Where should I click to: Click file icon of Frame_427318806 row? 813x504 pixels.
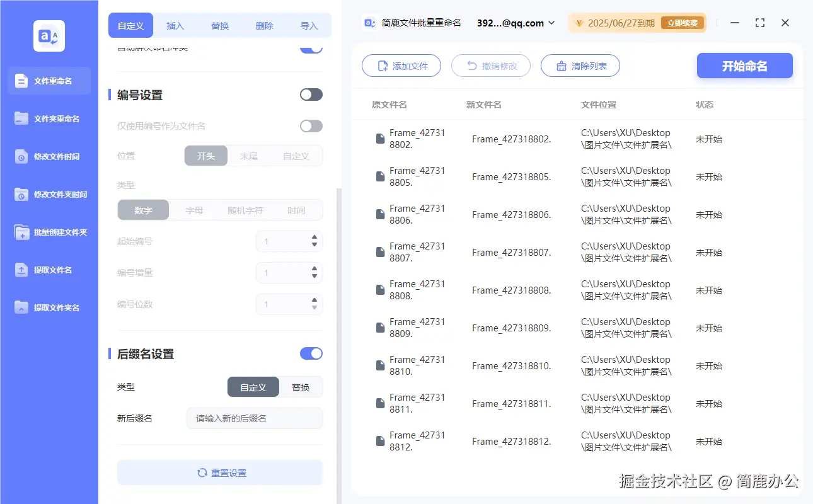[380, 214]
